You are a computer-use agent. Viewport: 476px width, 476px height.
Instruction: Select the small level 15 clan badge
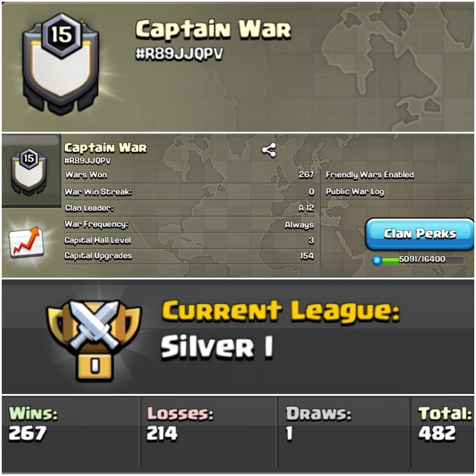tap(29, 172)
